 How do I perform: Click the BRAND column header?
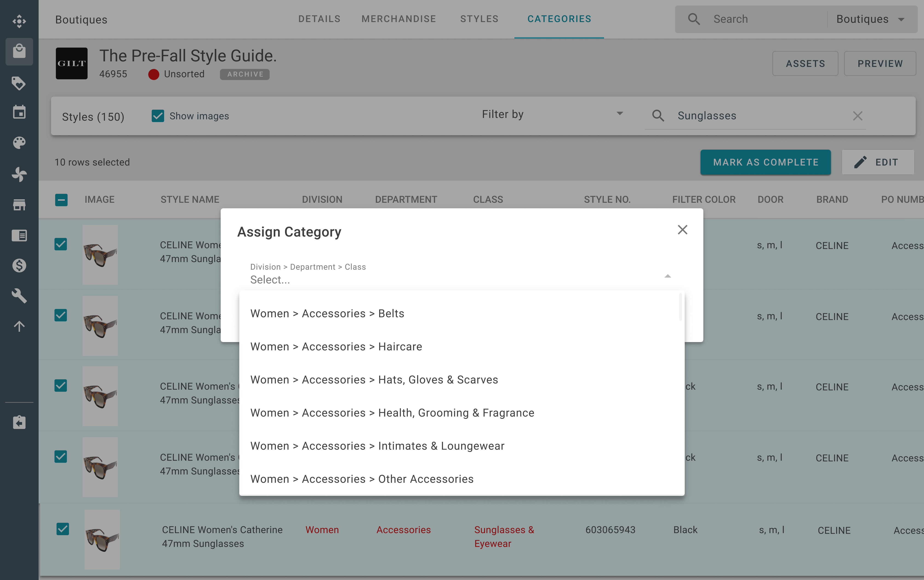832,200
